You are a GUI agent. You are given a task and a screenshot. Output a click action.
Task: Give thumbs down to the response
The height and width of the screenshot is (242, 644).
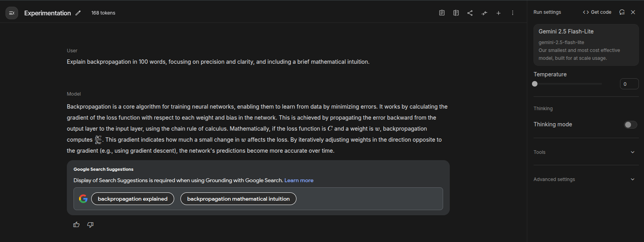pos(90,225)
